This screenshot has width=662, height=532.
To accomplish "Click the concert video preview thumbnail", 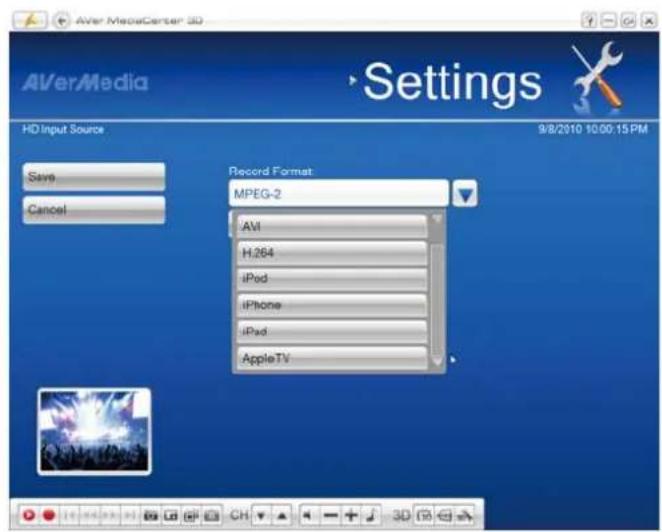I will click(x=94, y=432).
